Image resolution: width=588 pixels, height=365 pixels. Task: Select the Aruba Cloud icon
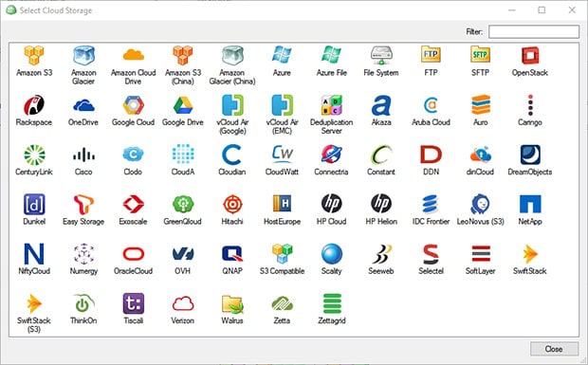(x=431, y=105)
